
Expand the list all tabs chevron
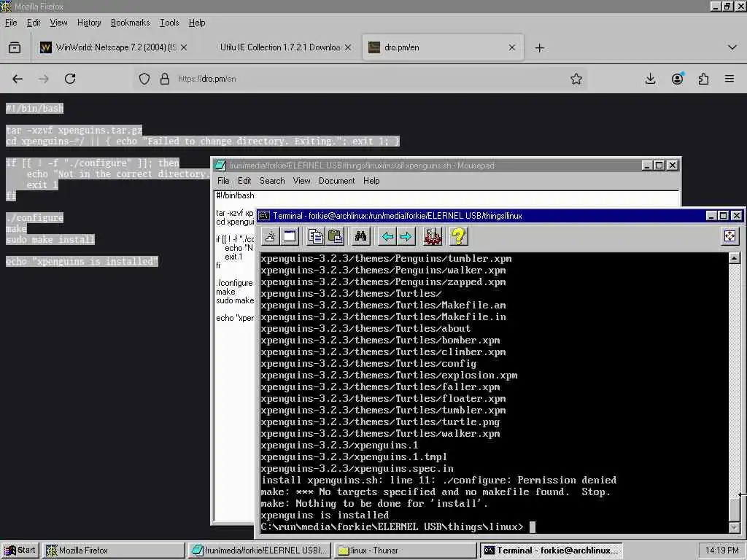732,47
